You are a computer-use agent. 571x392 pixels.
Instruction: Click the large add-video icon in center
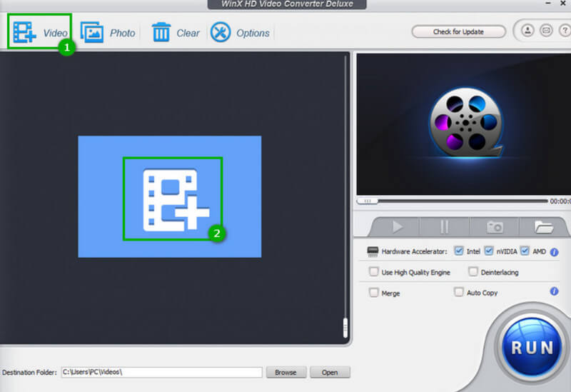[173, 198]
